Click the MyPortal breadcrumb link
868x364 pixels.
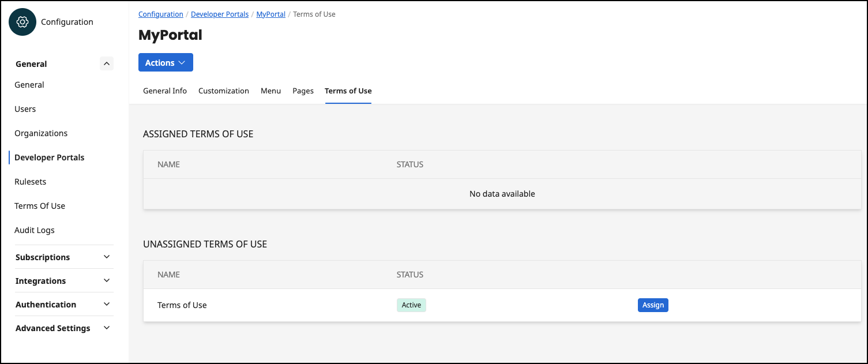tap(270, 14)
